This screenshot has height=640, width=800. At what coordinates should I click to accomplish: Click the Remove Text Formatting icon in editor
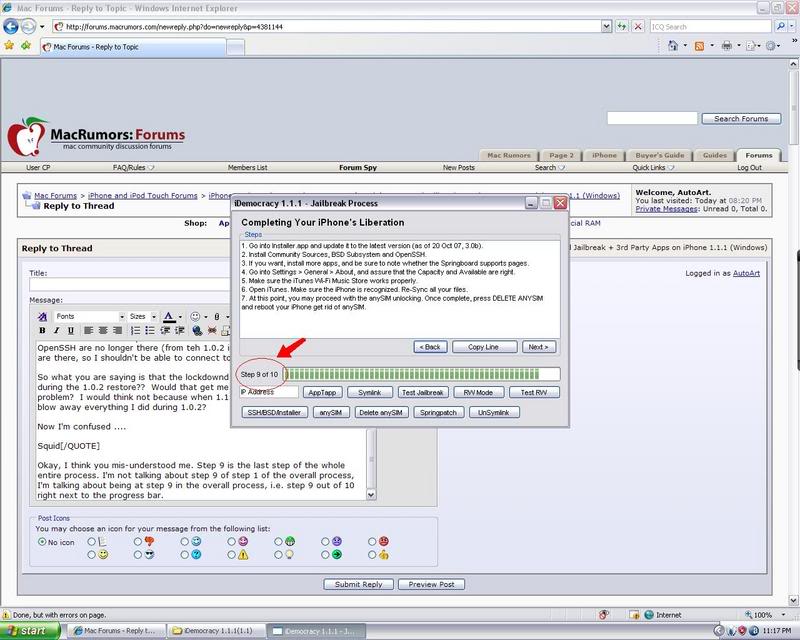point(43,317)
